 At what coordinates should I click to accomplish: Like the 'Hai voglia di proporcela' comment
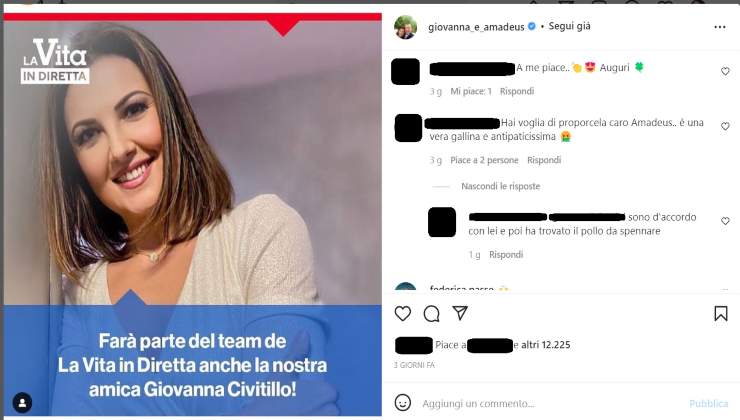pyautogui.click(x=725, y=126)
